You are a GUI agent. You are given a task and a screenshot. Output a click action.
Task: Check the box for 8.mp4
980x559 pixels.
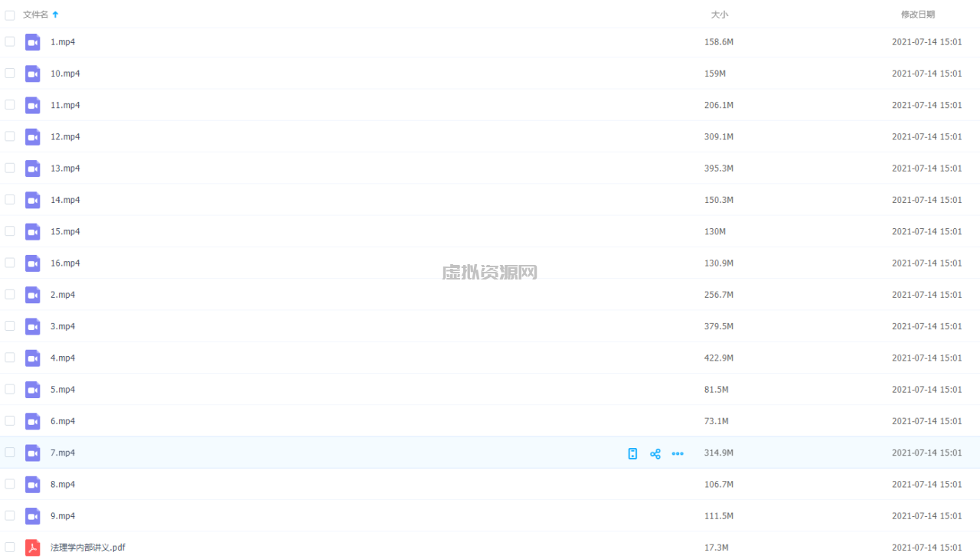(10, 483)
